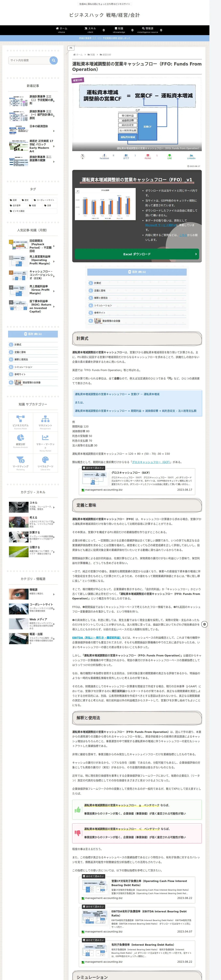Click the 経営分析 category badge on the article image
This screenshot has width=221, height=980.
pyautogui.click(x=78, y=80)
